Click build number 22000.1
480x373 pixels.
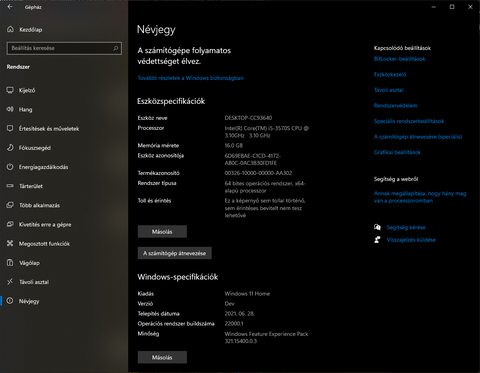[x=234, y=324]
